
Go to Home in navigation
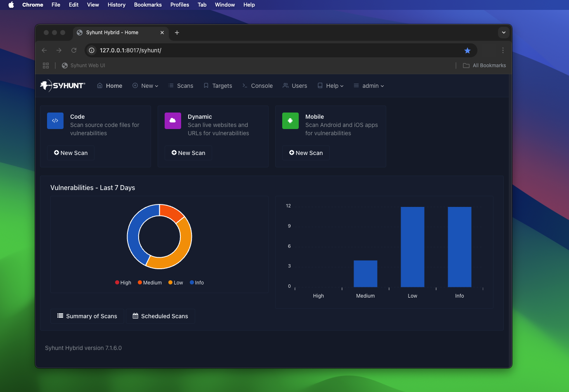pos(110,86)
